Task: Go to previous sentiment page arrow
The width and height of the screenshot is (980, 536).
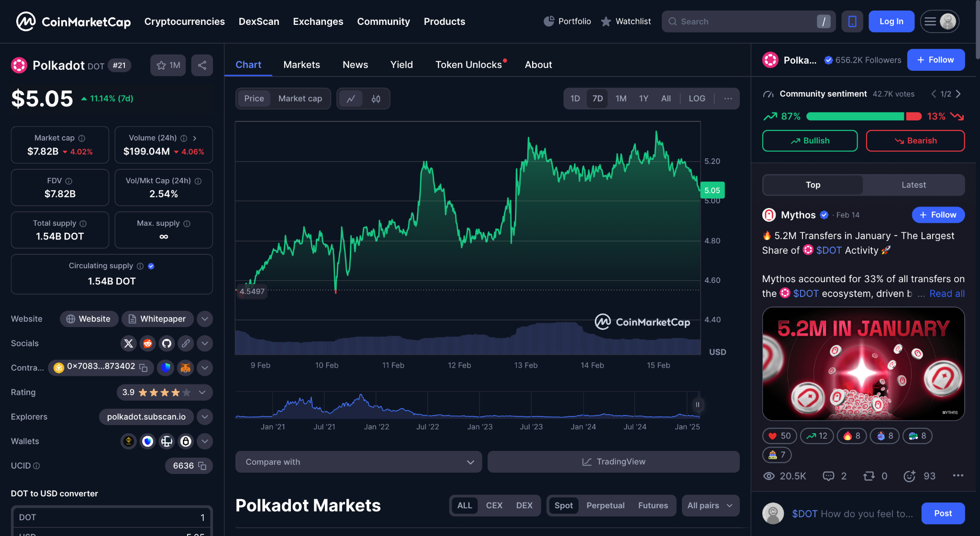Action: click(934, 94)
